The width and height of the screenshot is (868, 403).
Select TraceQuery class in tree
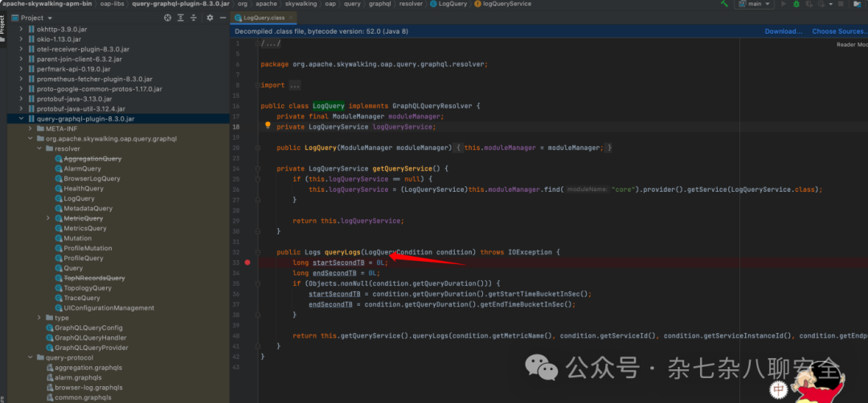click(x=82, y=298)
